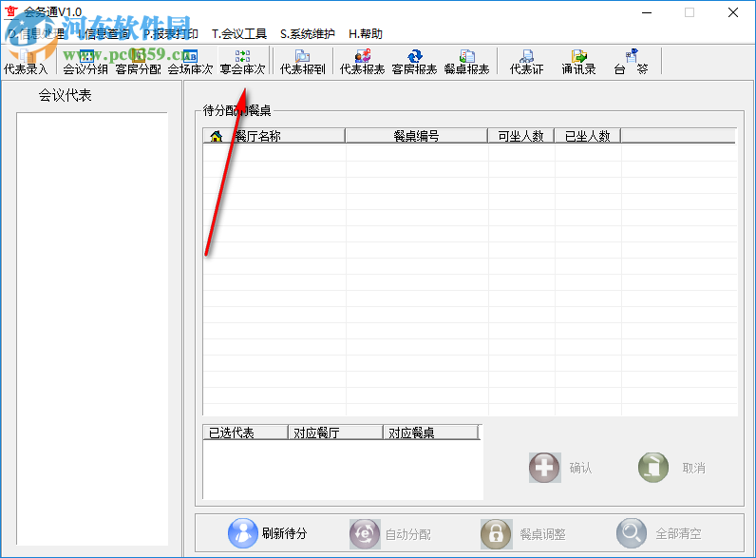The height and width of the screenshot is (558, 756).
Task: Open the I.信息查询 menu
Action: tap(104, 34)
